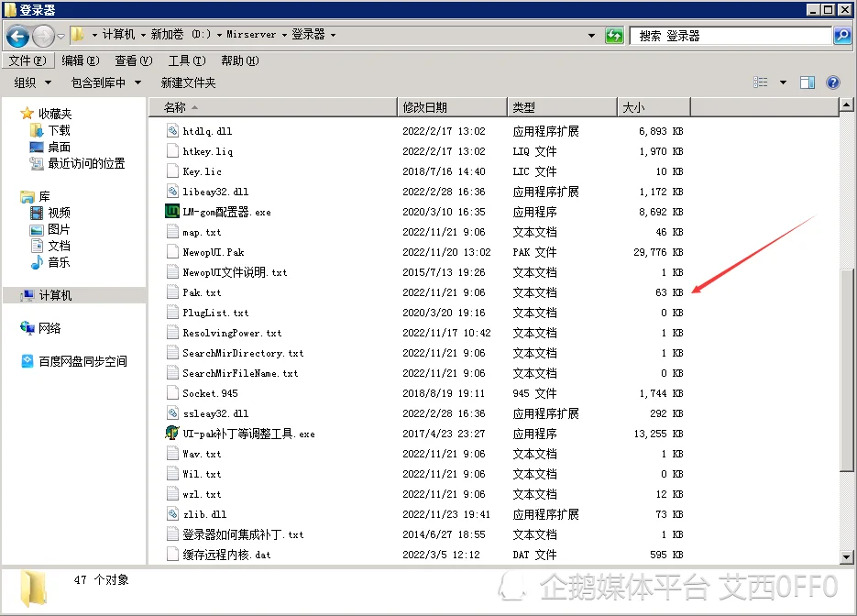Open the 文件(F) menu

[27, 60]
